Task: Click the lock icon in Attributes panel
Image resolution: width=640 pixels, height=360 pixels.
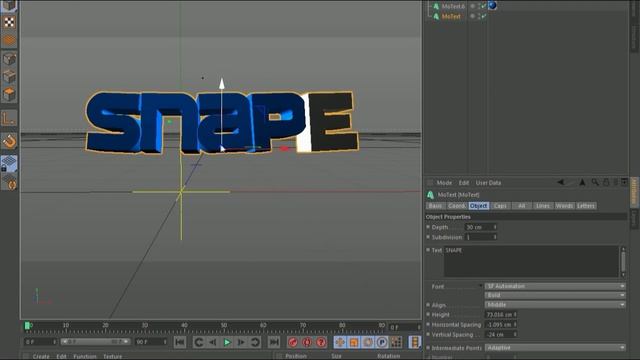Action: 606,182
